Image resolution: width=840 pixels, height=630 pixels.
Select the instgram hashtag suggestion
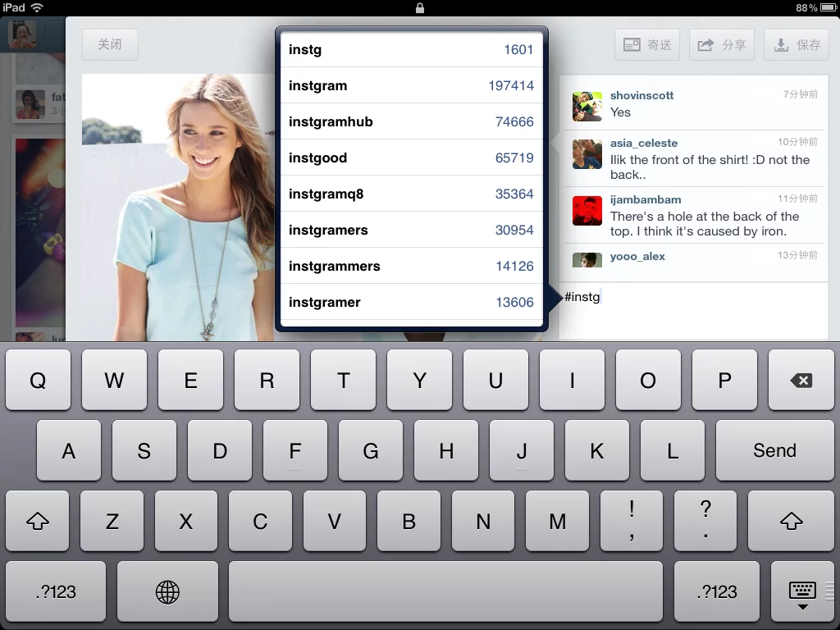412,85
